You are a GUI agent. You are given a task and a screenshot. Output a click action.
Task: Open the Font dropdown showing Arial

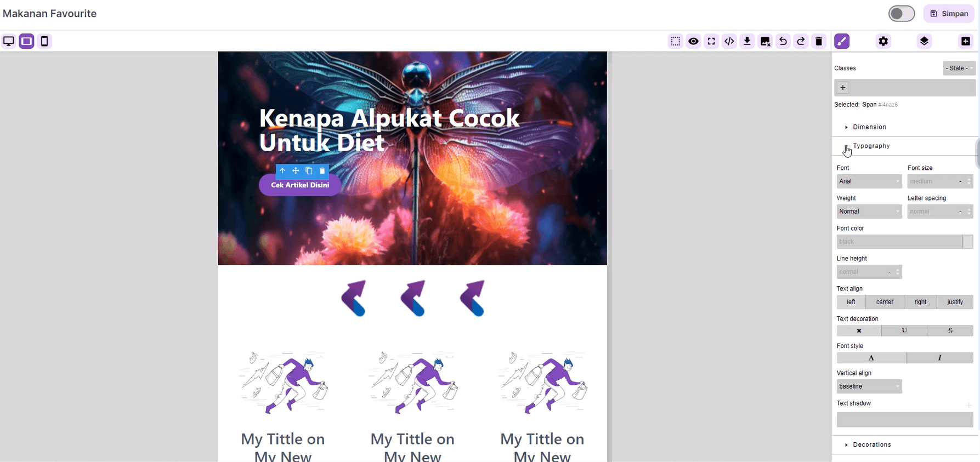coord(869,181)
